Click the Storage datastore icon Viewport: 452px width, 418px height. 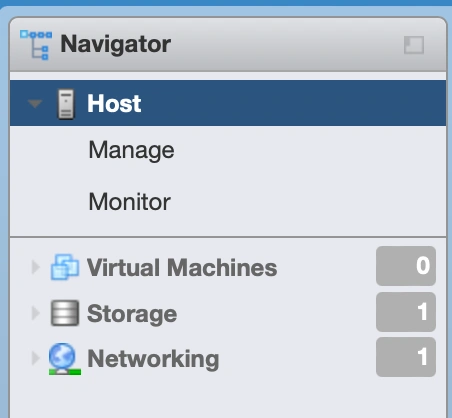(65, 313)
